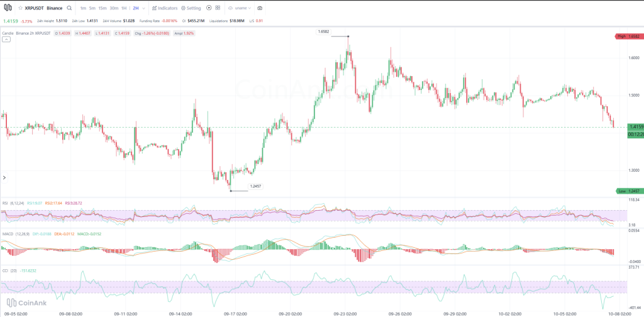The width and height of the screenshot is (644, 317).
Task: Click the 24h Low 1.4131 value
Action: click(92, 21)
